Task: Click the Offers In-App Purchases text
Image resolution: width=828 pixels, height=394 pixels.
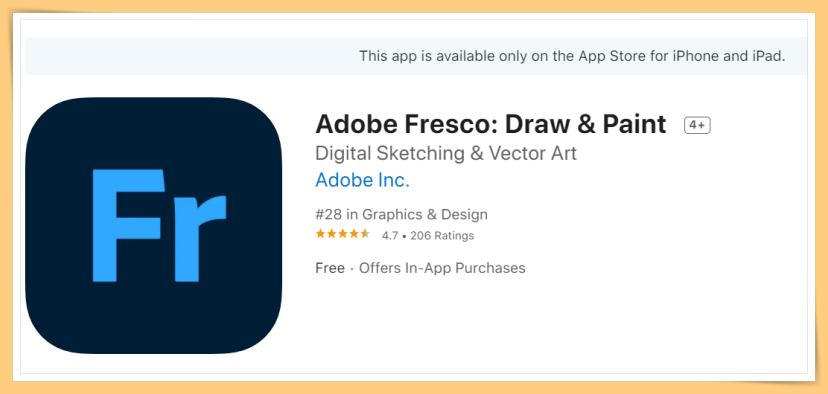Action: [442, 268]
